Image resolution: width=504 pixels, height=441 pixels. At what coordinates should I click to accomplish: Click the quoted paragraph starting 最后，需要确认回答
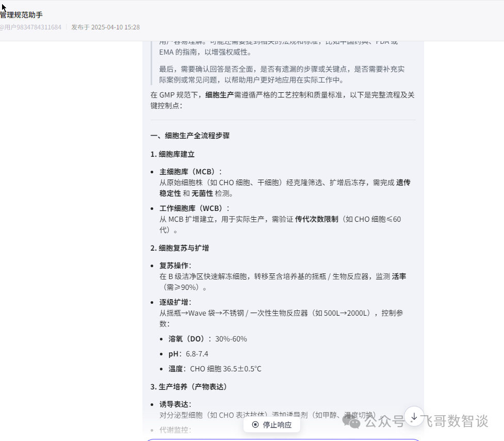coord(282,74)
